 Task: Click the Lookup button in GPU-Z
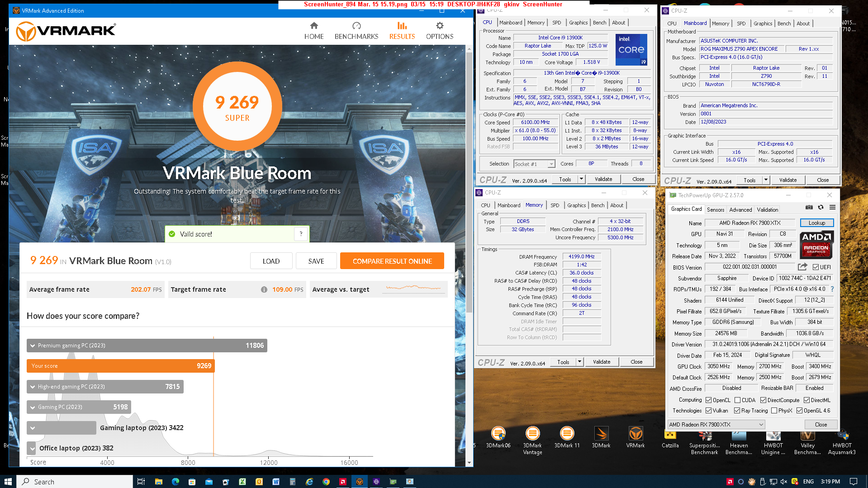pos(816,223)
